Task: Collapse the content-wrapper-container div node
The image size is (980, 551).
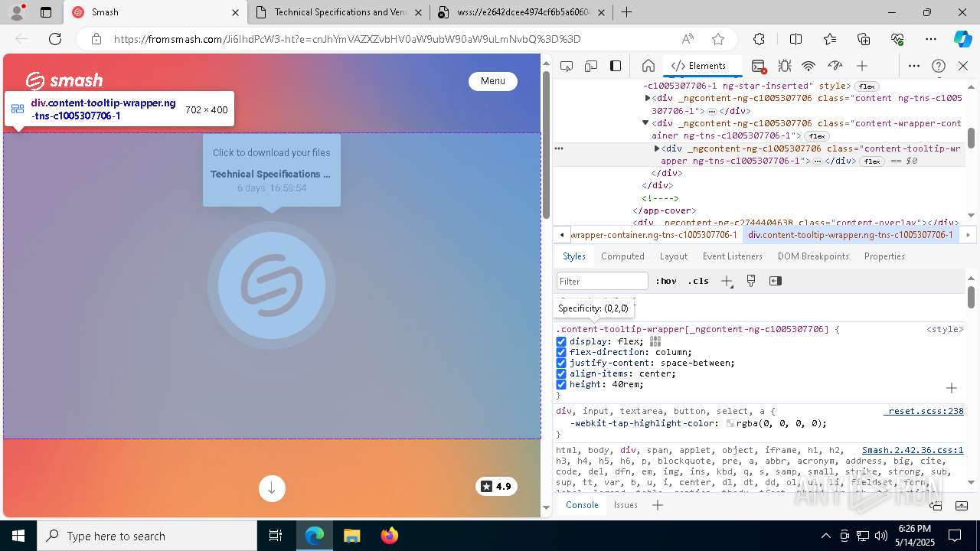Action: (645, 122)
